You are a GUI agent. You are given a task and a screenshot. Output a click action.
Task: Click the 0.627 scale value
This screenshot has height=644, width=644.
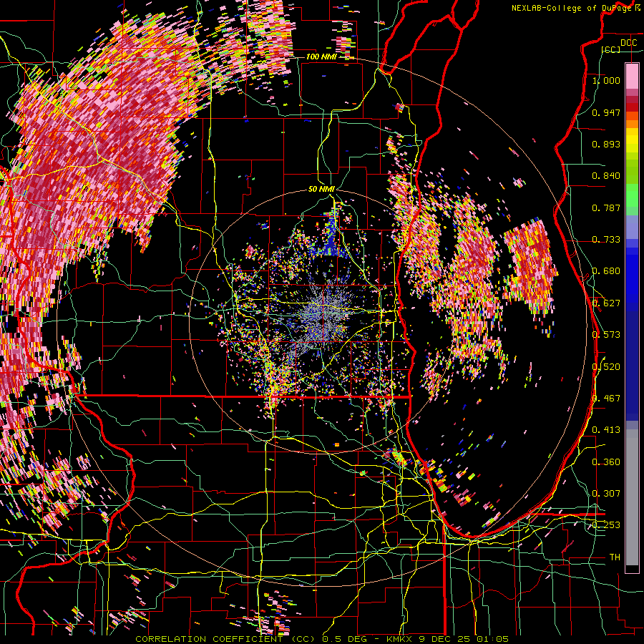coord(606,303)
